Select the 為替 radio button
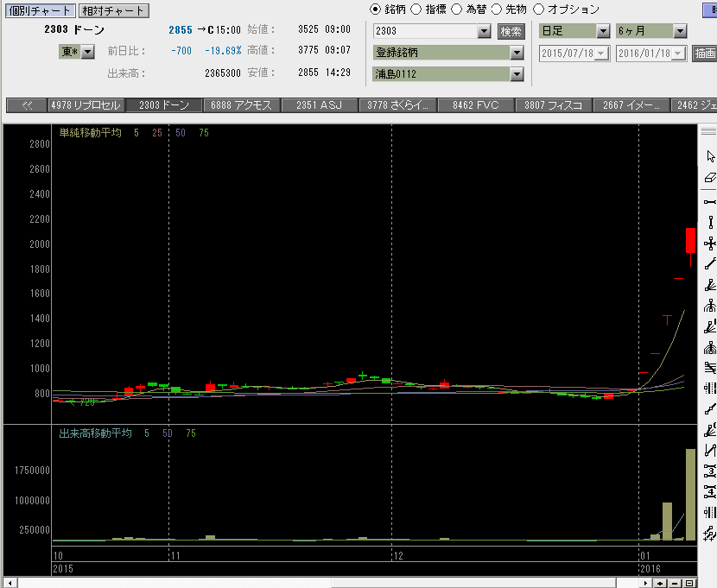The height and width of the screenshot is (588, 717). [x=456, y=9]
